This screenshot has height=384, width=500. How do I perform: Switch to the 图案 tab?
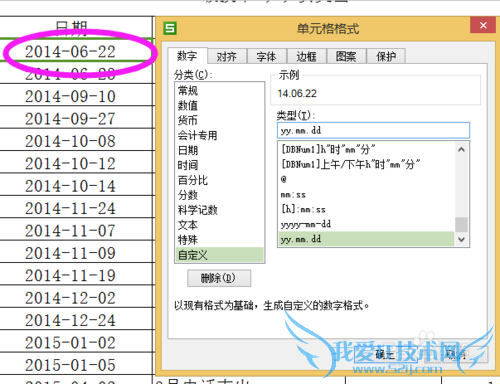coord(346,56)
